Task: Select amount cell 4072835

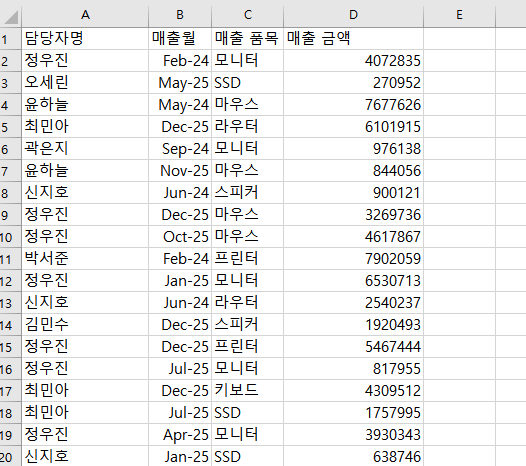Action: 353,61
